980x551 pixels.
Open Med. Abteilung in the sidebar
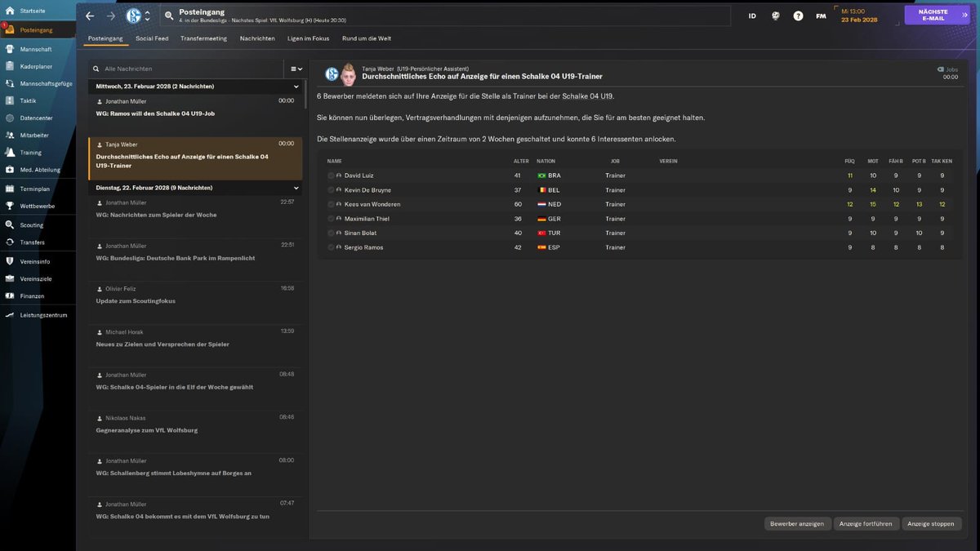pyautogui.click(x=38, y=170)
